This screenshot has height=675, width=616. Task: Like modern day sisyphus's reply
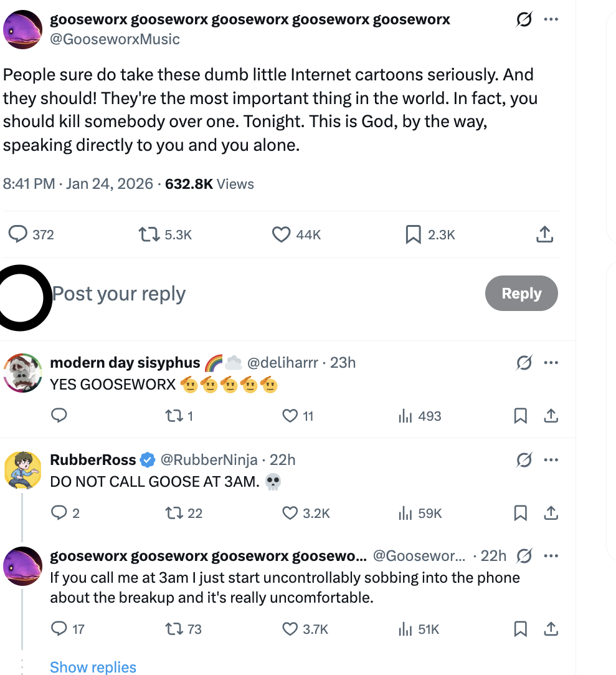click(290, 416)
